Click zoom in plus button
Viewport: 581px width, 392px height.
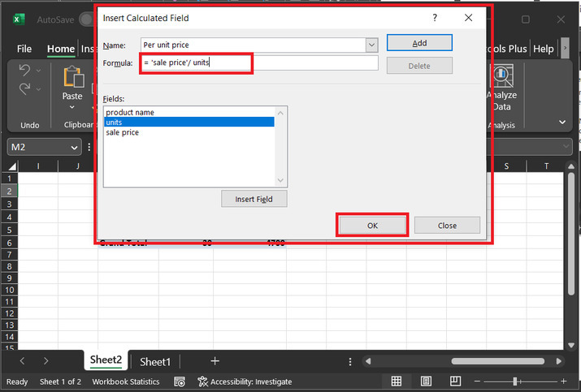point(564,381)
